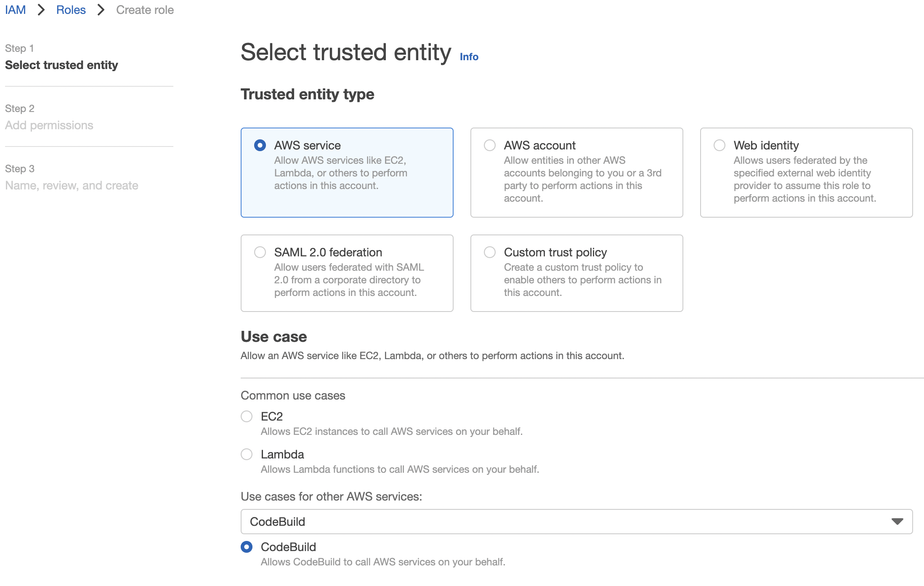This screenshot has height=586, width=924.
Task: Choose Web identity as trusted entity type
Action: pyautogui.click(x=719, y=145)
